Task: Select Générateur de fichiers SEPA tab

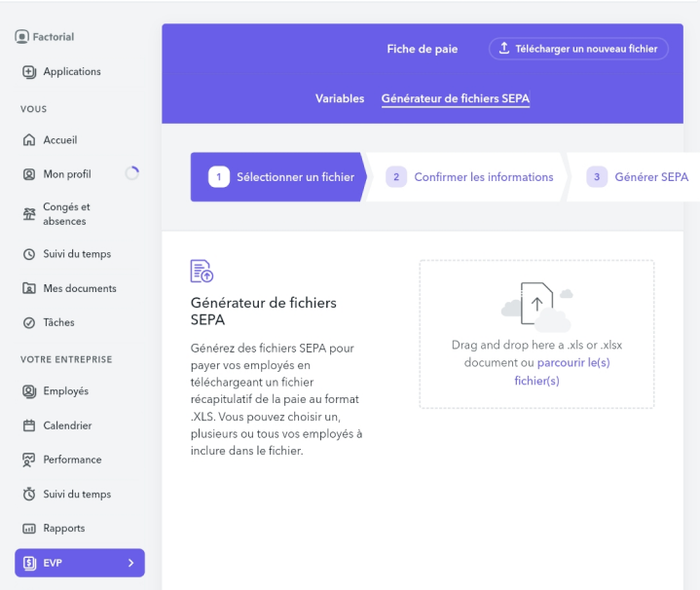Action: click(456, 98)
